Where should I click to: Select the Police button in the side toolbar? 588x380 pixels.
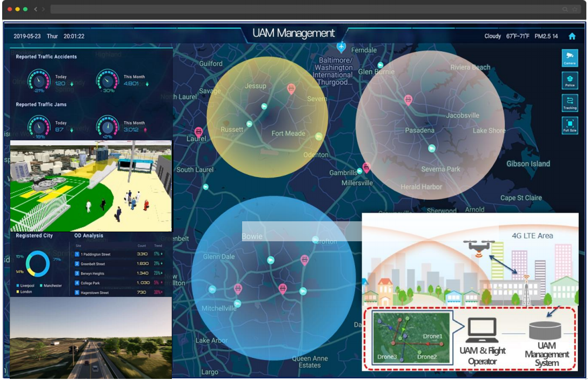click(x=570, y=80)
